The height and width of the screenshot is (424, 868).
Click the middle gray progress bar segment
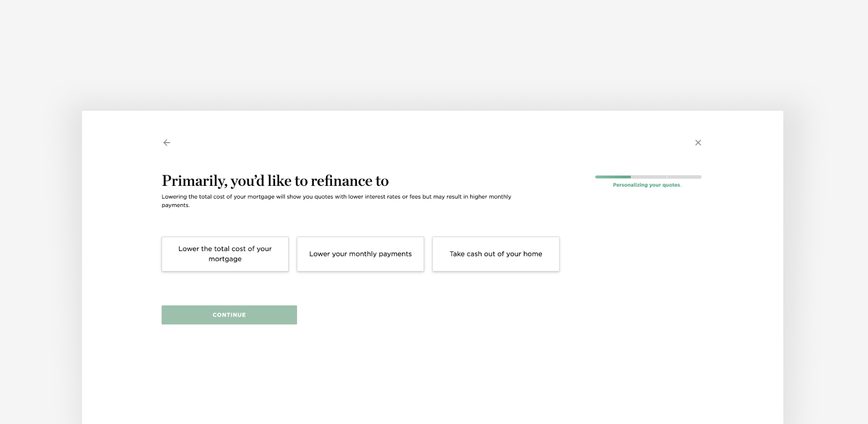pyautogui.click(x=648, y=177)
